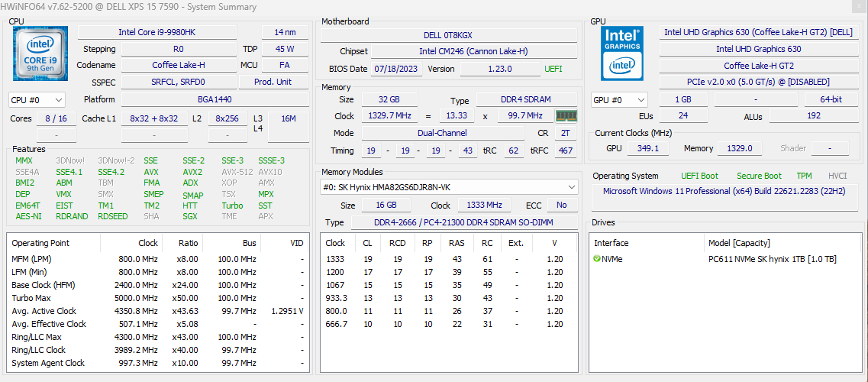Screen dimensions: 868x382
Task: Click the Operating Point column header
Action: (53, 243)
